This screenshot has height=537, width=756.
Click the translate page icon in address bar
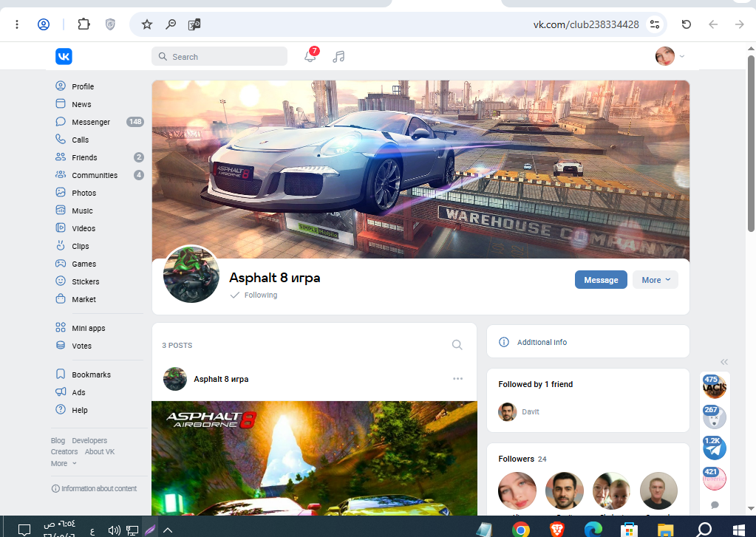point(194,24)
